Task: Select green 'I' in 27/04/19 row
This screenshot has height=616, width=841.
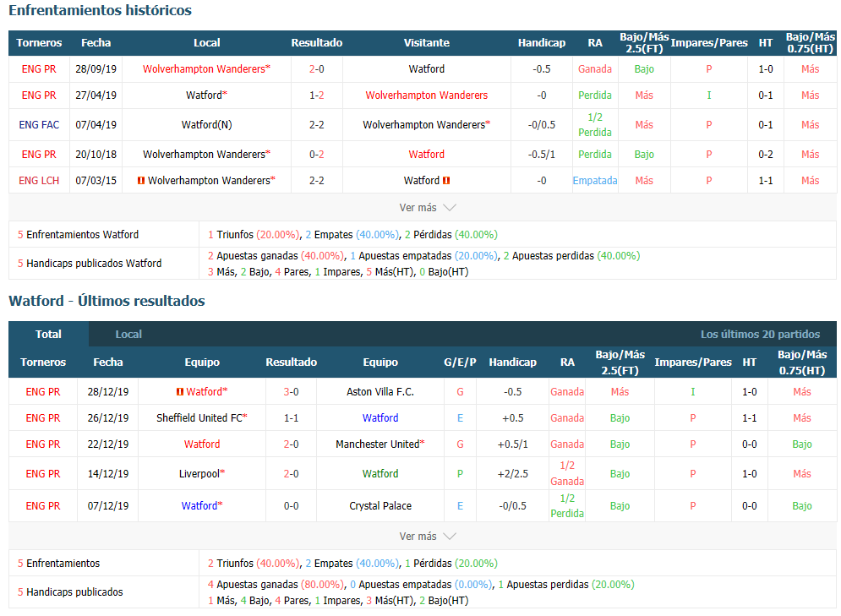Action: pos(709,95)
